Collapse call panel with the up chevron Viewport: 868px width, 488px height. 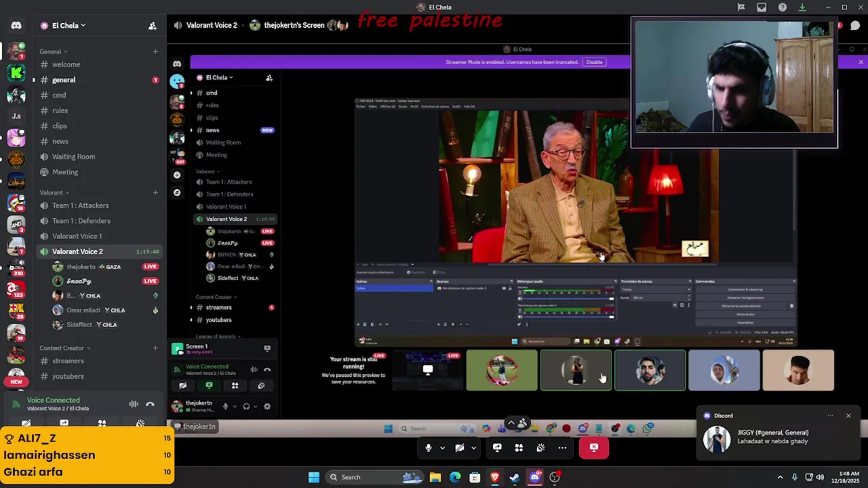point(511,422)
